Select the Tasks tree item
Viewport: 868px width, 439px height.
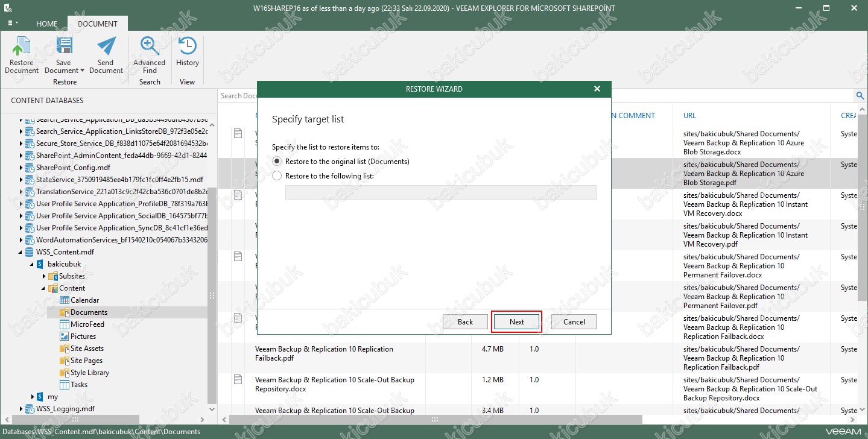79,385
